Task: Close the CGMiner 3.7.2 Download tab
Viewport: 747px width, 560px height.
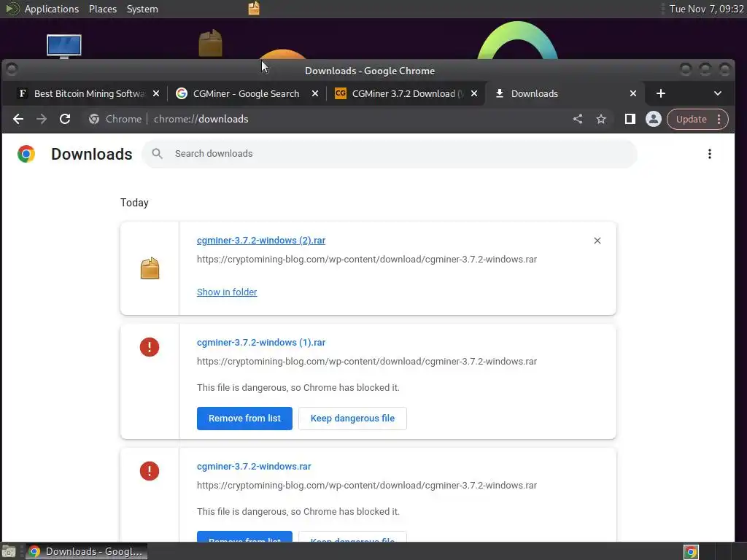Action: tap(474, 93)
